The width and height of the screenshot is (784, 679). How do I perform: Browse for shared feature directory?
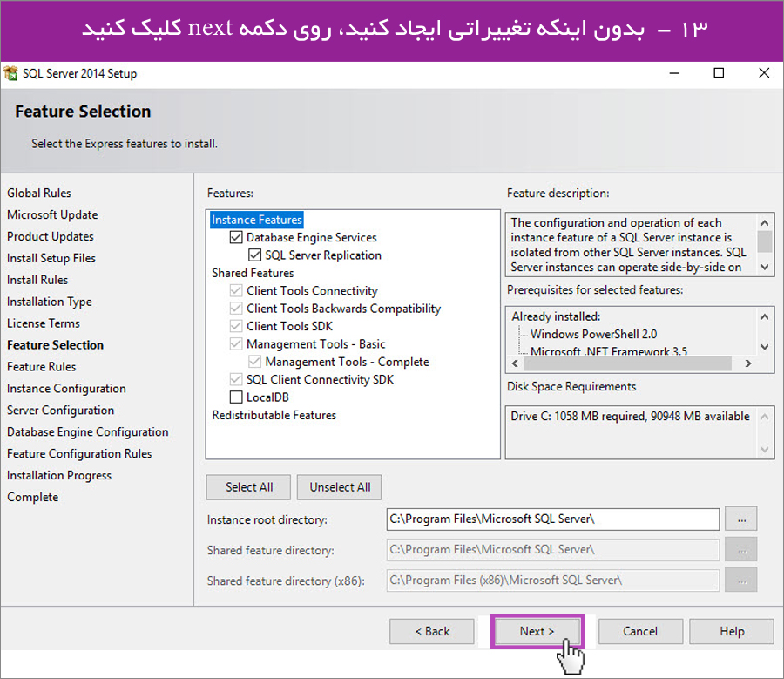tap(741, 550)
